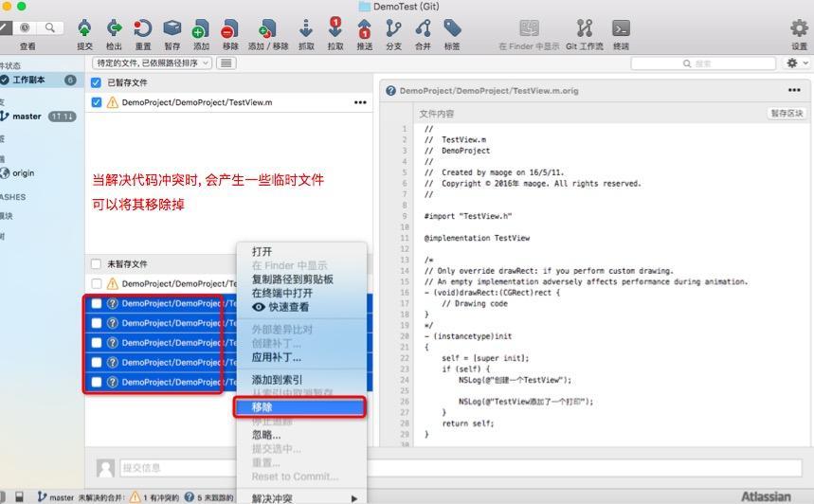Click the 文件内容 header label

(437, 114)
